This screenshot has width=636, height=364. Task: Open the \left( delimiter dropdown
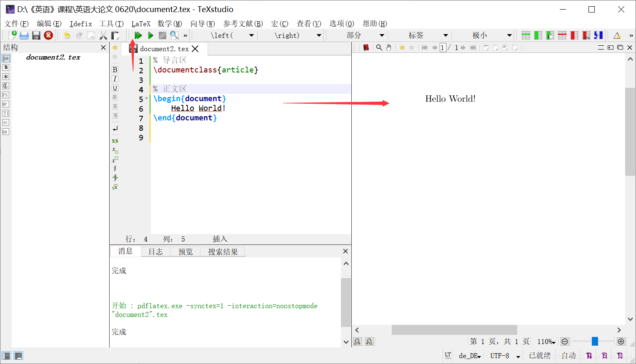[x=251, y=35]
